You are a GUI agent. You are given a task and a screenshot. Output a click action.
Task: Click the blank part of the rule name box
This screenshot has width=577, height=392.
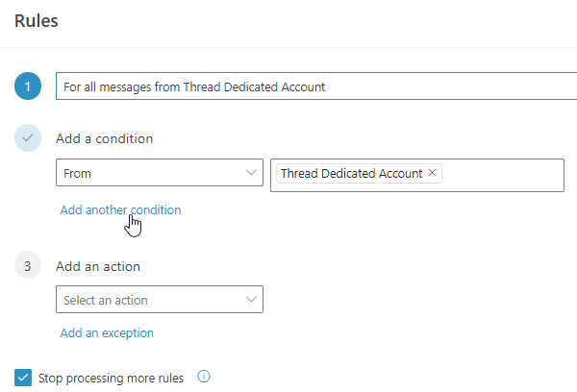point(451,86)
